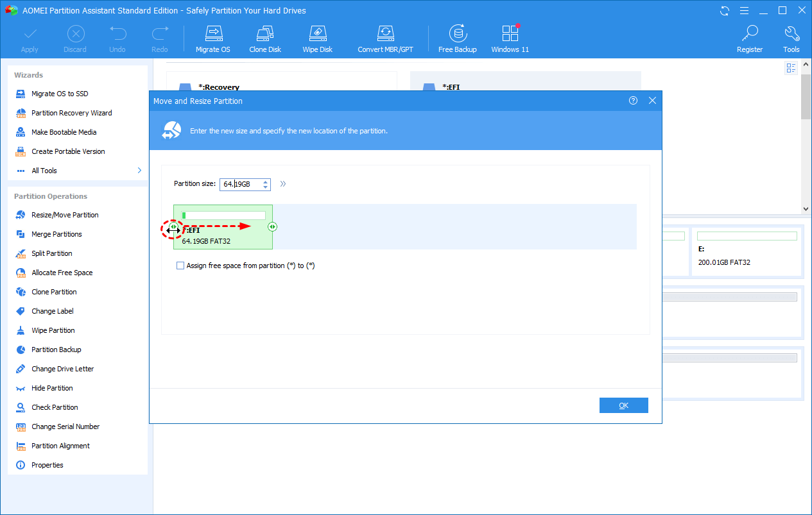Open the Free Backup tool
The width and height of the screenshot is (812, 515).
click(x=457, y=37)
